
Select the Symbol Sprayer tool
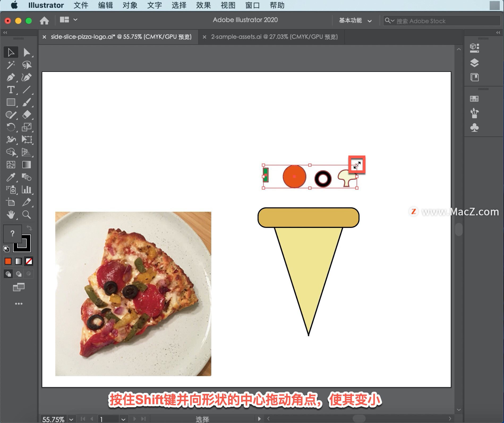[11, 189]
